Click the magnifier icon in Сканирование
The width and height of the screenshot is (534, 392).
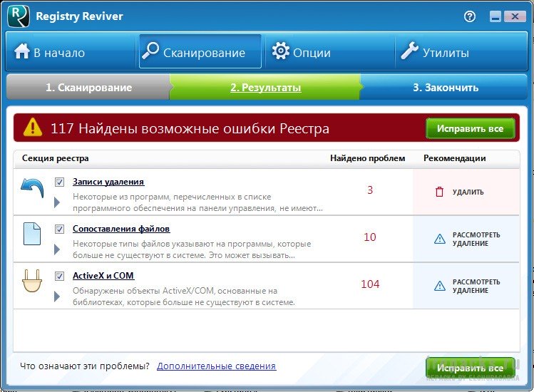[150, 51]
